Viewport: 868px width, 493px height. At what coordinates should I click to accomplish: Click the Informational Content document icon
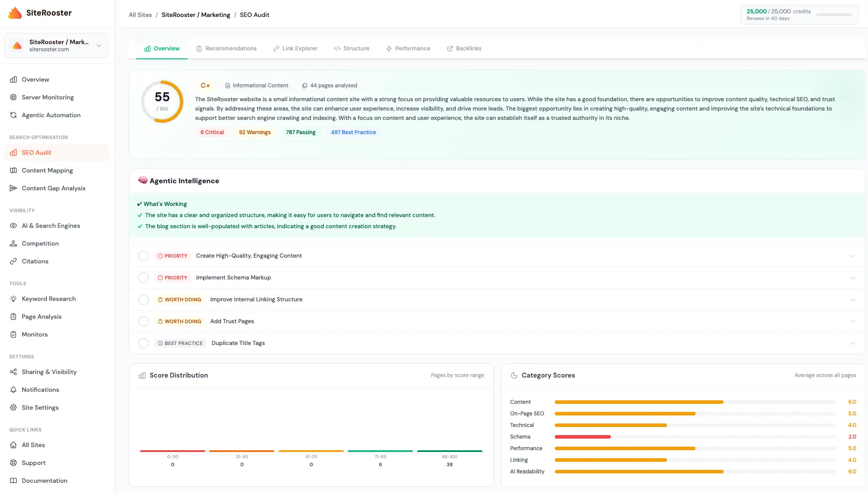[228, 86]
